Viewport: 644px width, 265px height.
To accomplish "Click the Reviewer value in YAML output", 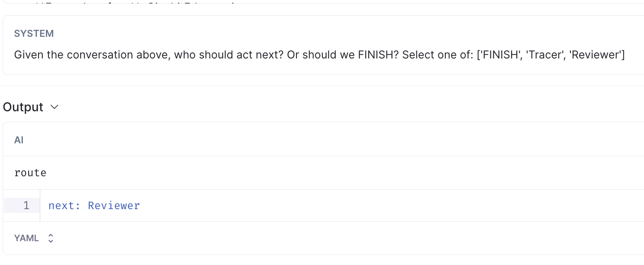I will click(x=114, y=205).
